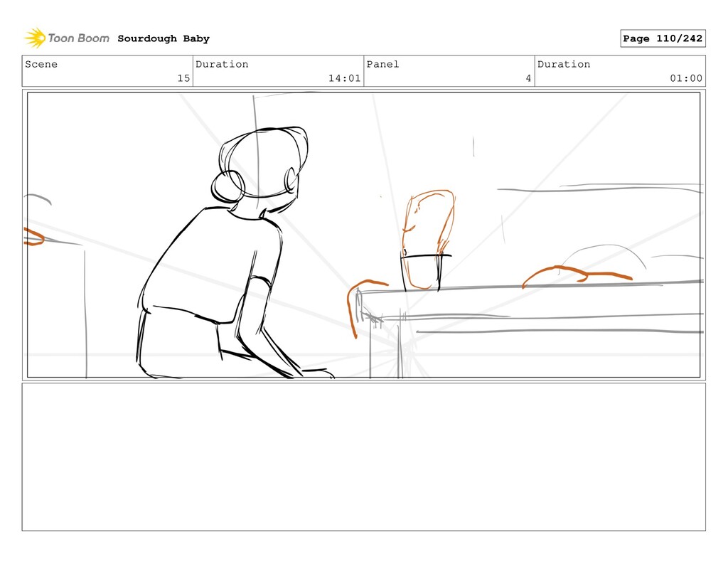Click the empty notes box below the panel
The width and height of the screenshot is (728, 564).
pyautogui.click(x=363, y=457)
